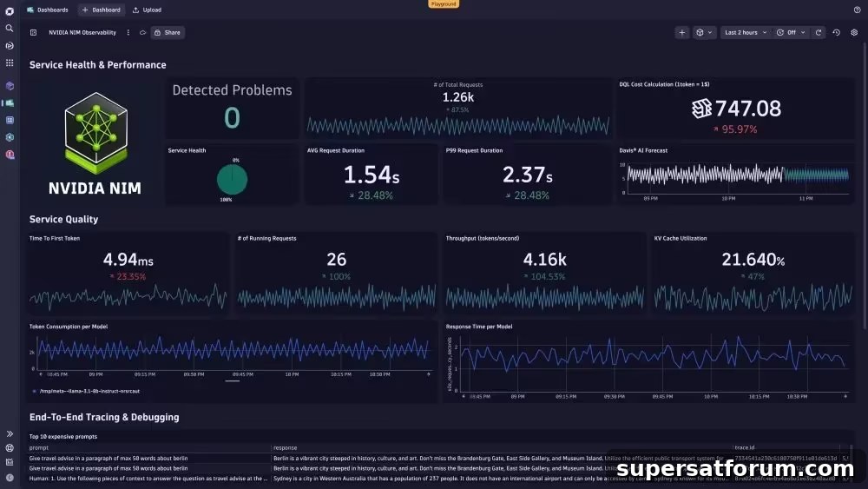Click the Service Health & Performance heading

pos(97,65)
